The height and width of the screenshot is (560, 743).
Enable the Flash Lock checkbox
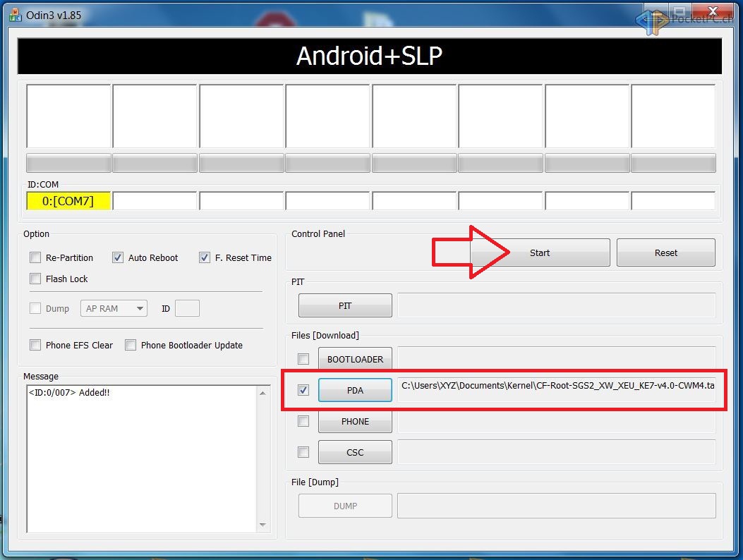point(35,279)
